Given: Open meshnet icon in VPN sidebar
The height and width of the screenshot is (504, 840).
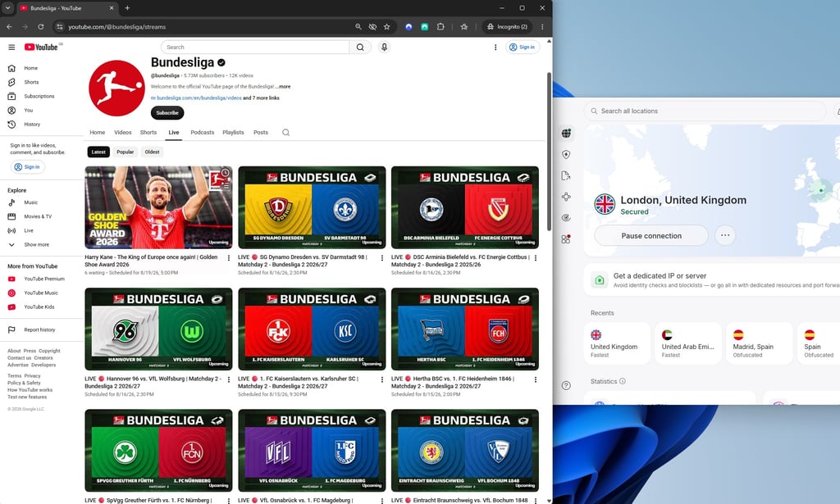Looking at the screenshot, I should point(566,197).
